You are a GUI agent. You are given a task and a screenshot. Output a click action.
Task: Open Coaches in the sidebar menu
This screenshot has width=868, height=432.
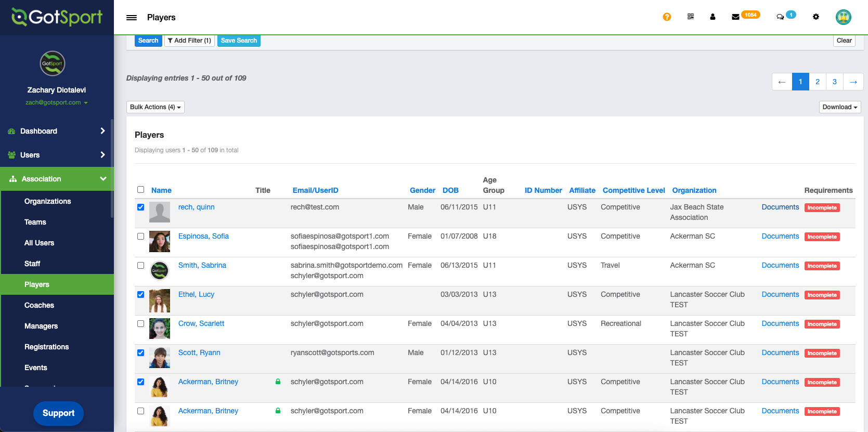[x=39, y=305]
